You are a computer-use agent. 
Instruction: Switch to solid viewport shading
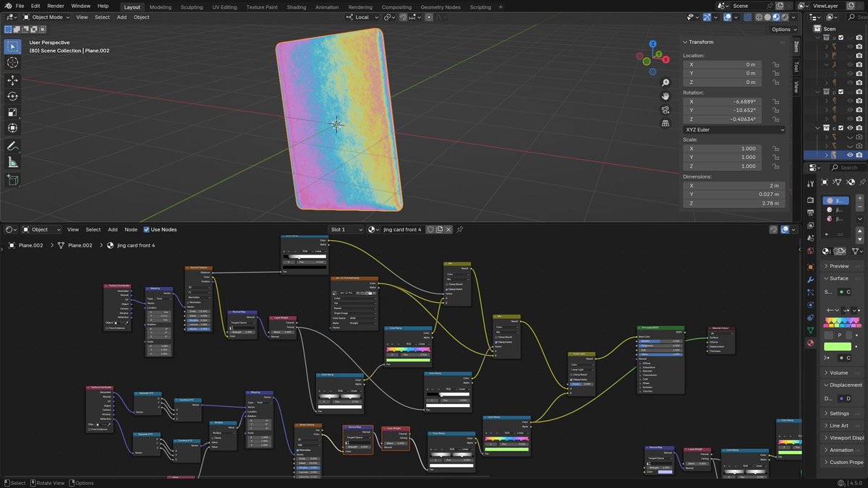[x=768, y=17]
